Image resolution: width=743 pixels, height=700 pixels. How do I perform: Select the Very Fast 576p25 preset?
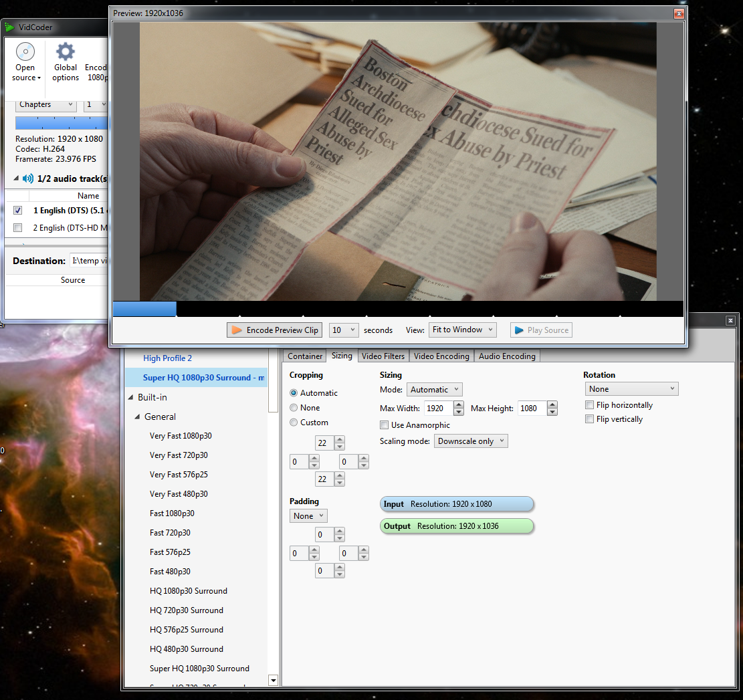click(x=179, y=475)
